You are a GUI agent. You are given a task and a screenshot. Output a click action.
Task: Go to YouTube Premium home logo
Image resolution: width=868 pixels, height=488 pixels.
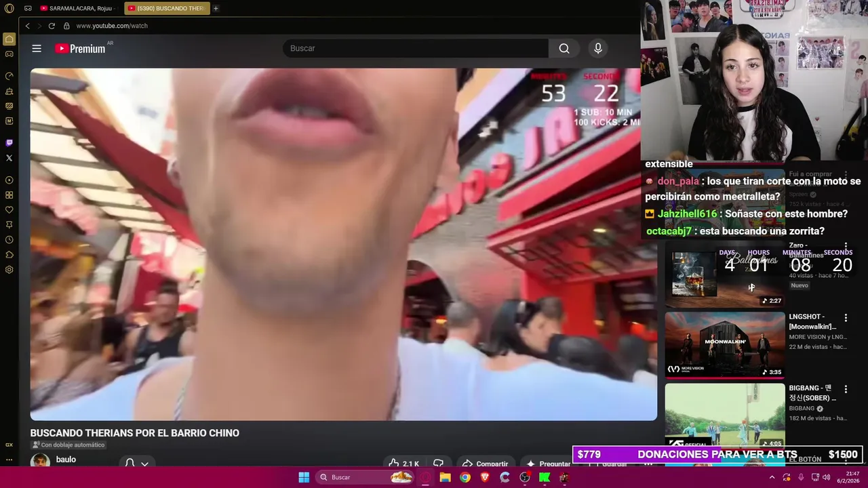[80, 48]
